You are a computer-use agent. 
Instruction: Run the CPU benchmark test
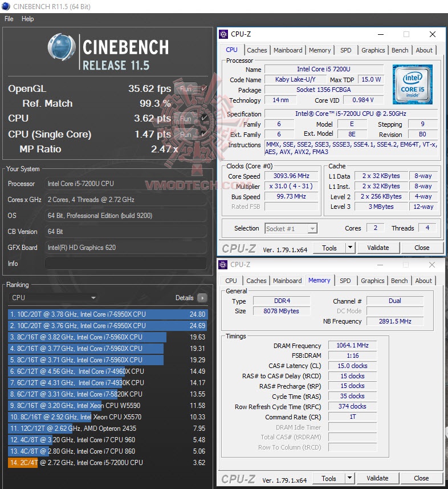pyautogui.click(x=186, y=119)
